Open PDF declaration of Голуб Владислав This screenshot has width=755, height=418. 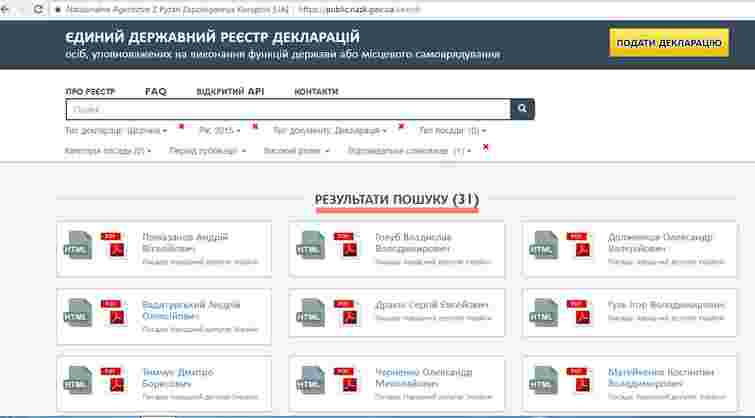click(346, 246)
